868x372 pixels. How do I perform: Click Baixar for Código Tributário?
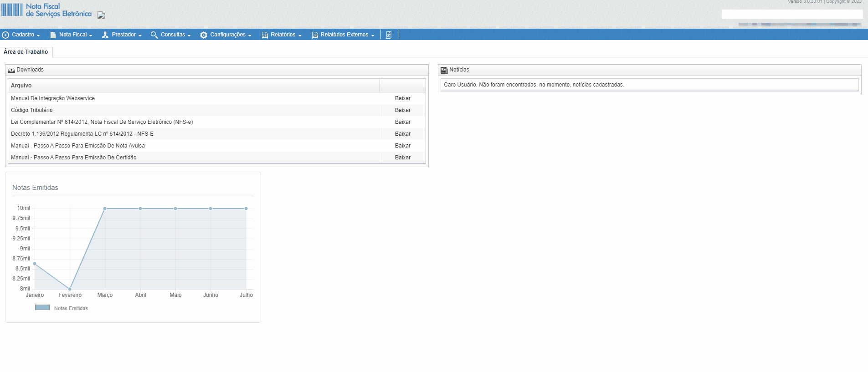[x=402, y=110]
